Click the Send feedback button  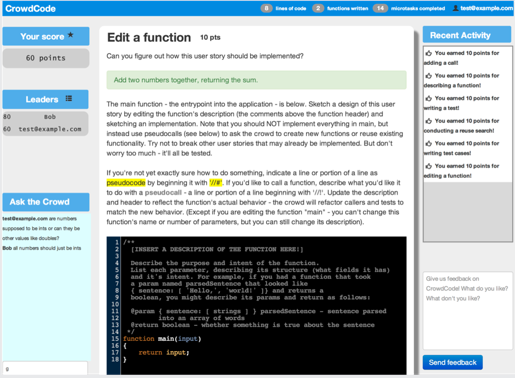coord(452,362)
